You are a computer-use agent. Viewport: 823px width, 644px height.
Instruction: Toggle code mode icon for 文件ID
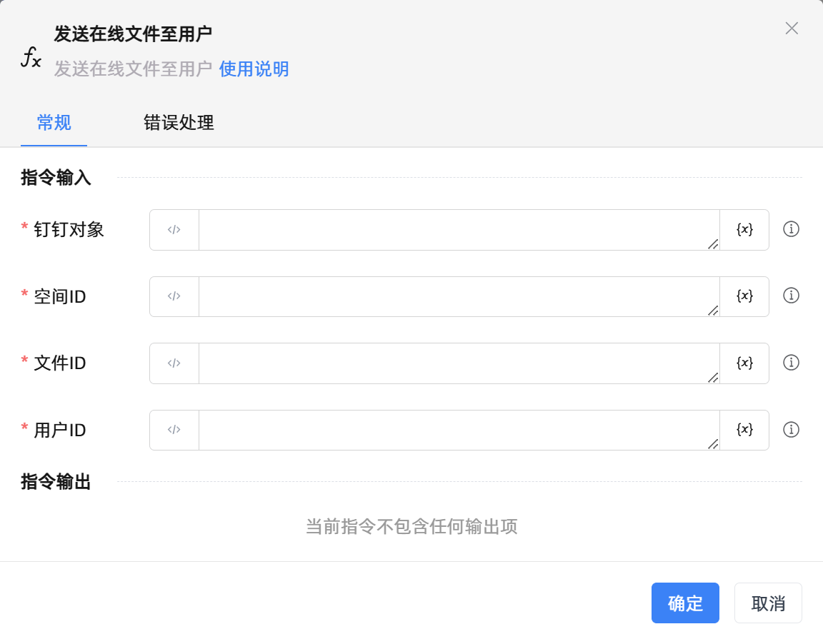[174, 363]
